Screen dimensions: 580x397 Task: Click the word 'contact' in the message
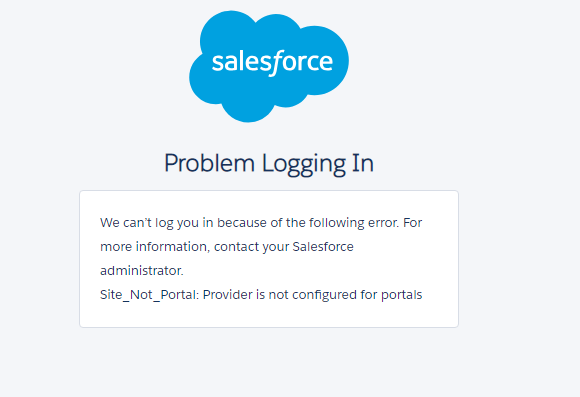pos(236,247)
